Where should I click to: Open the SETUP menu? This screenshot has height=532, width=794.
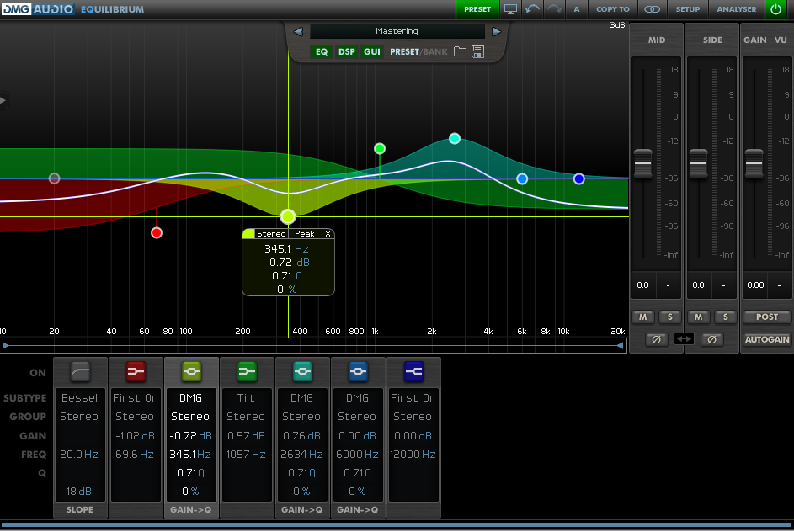688,9
